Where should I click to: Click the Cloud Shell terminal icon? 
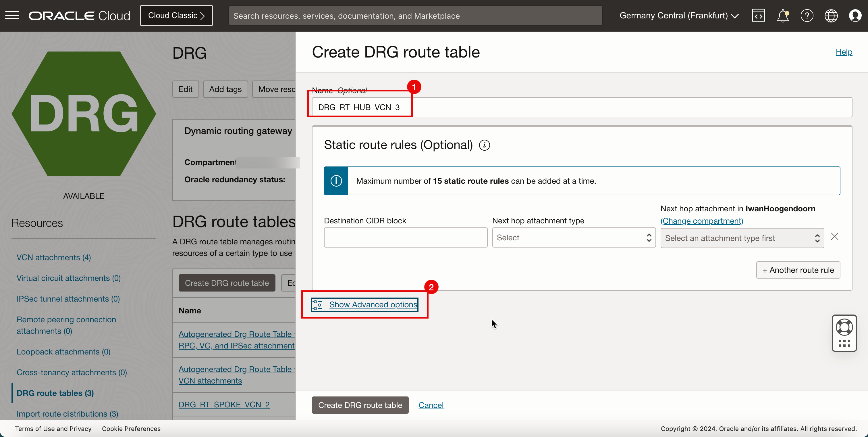[758, 15]
